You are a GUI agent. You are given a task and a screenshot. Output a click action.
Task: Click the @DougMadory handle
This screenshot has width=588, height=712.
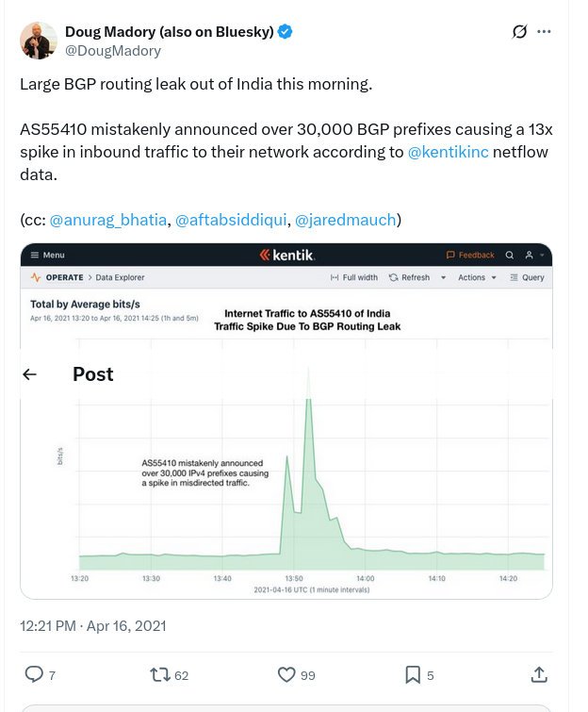(113, 51)
